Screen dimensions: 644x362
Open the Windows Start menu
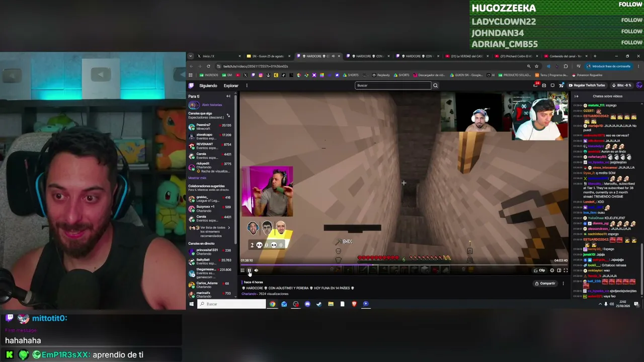click(191, 304)
